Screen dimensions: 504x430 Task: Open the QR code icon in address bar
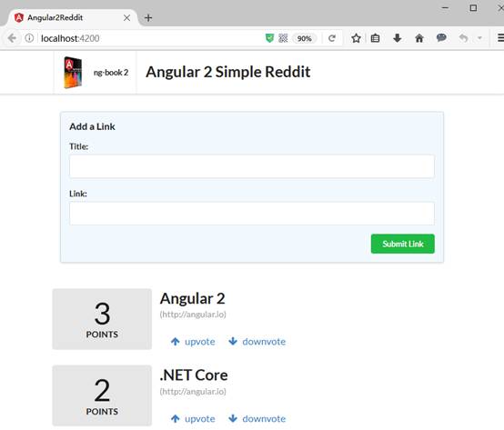coord(283,38)
